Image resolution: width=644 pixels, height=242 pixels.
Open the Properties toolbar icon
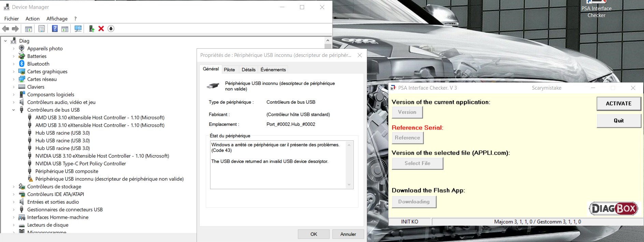pyautogui.click(x=42, y=29)
